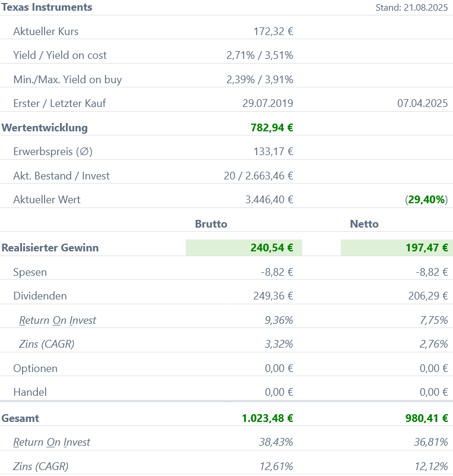Click the Dividenden row label
The width and height of the screenshot is (453, 476).
click(x=40, y=296)
